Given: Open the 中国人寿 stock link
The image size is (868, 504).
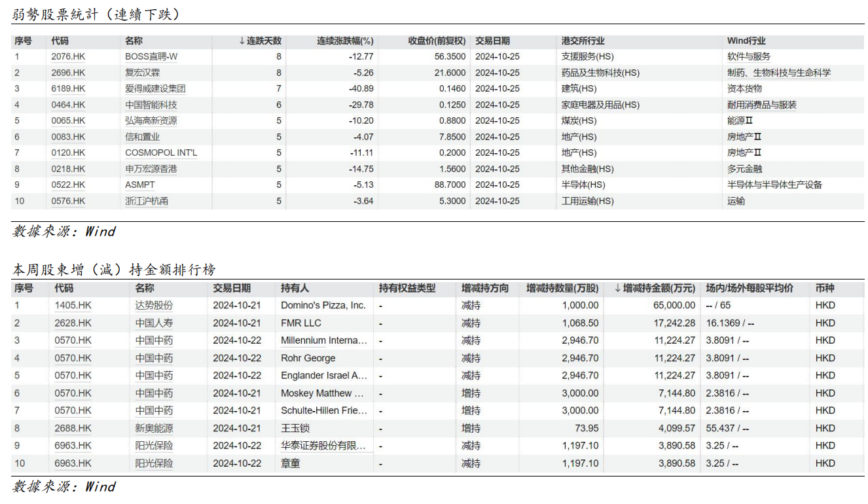Looking at the screenshot, I should tap(154, 323).
